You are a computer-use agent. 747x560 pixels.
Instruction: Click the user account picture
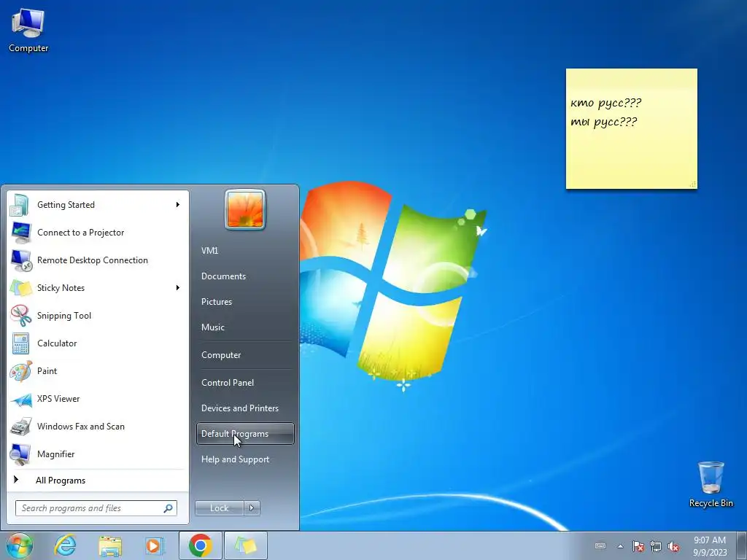(x=245, y=209)
